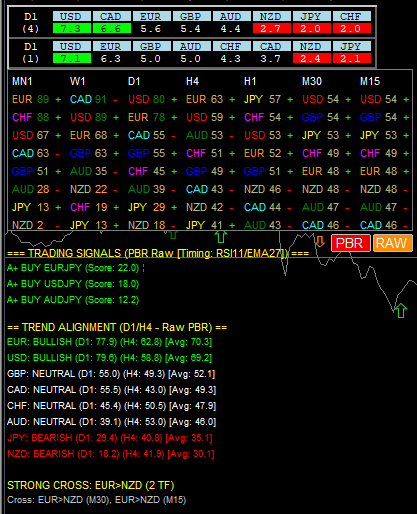Click the NZD 22 entry
The width and height of the screenshot is (417, 514).
click(x=88, y=189)
